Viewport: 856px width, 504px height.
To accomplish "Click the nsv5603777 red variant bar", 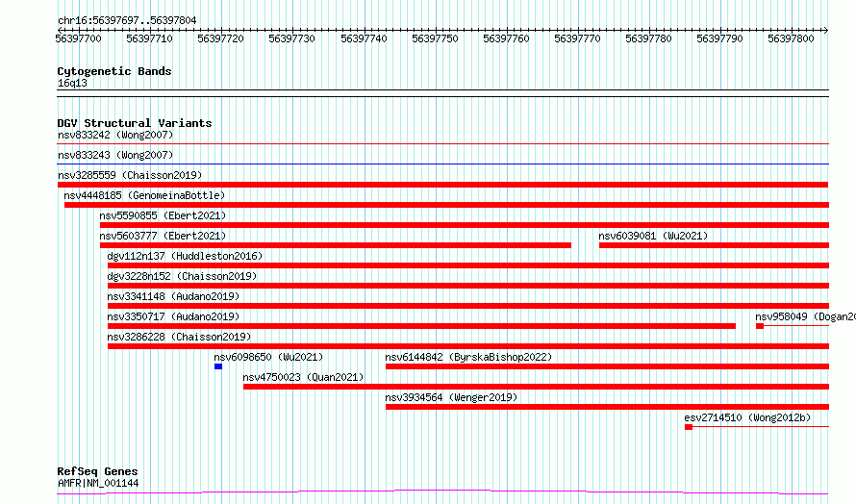I will pyautogui.click(x=336, y=245).
